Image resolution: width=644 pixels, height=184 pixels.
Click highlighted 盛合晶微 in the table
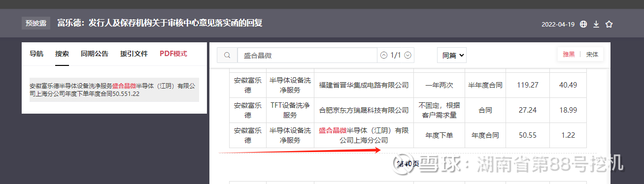(333, 130)
